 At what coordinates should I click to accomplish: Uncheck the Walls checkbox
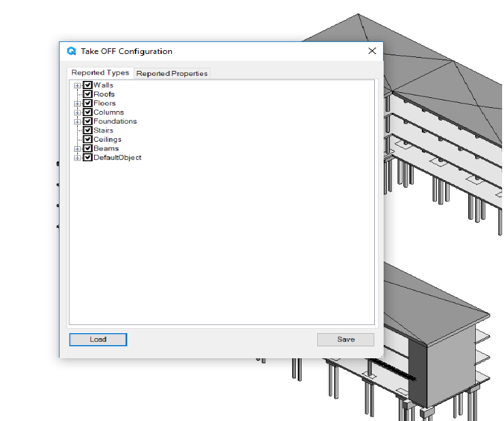[x=88, y=85]
